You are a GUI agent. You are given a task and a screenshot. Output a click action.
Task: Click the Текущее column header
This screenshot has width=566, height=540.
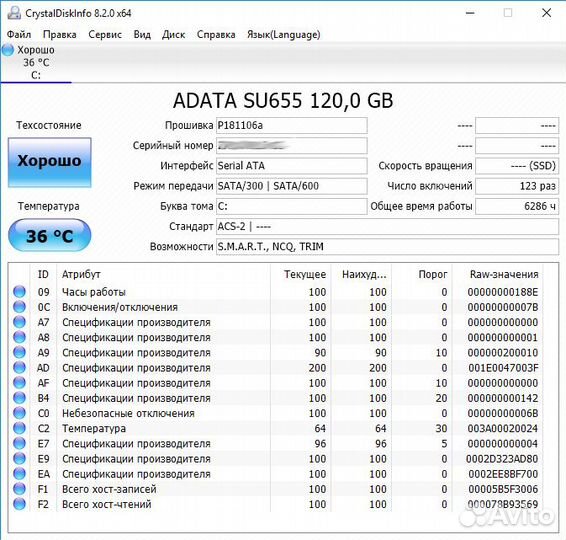pos(300,274)
